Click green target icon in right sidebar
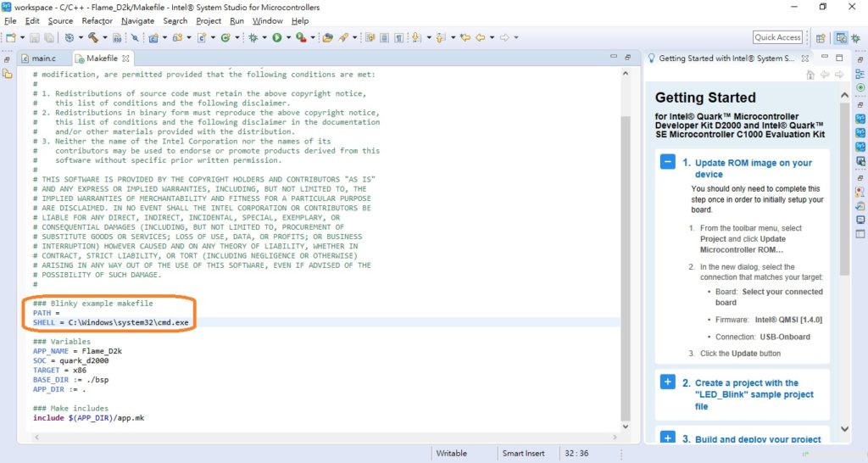Viewport: 868px width, 463px height. pyautogui.click(x=860, y=87)
